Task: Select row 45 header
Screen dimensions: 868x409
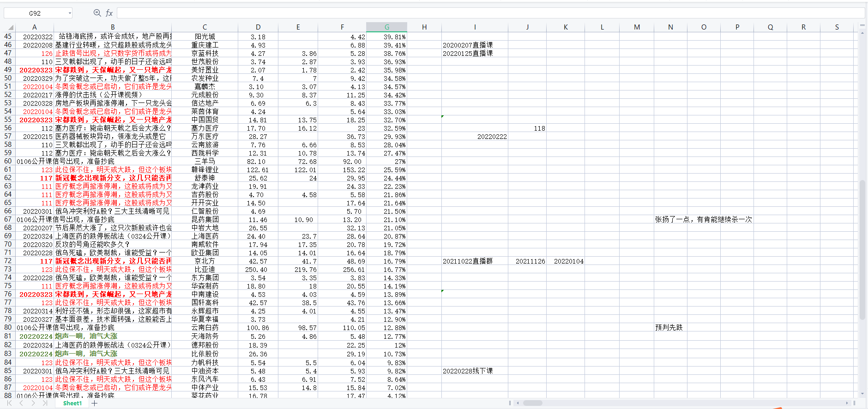Action: [8, 36]
